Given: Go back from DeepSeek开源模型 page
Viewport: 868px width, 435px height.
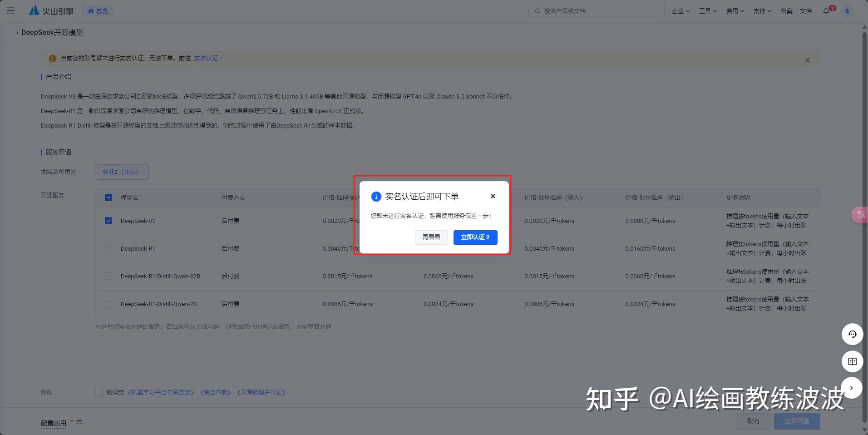Looking at the screenshot, I should click(17, 33).
